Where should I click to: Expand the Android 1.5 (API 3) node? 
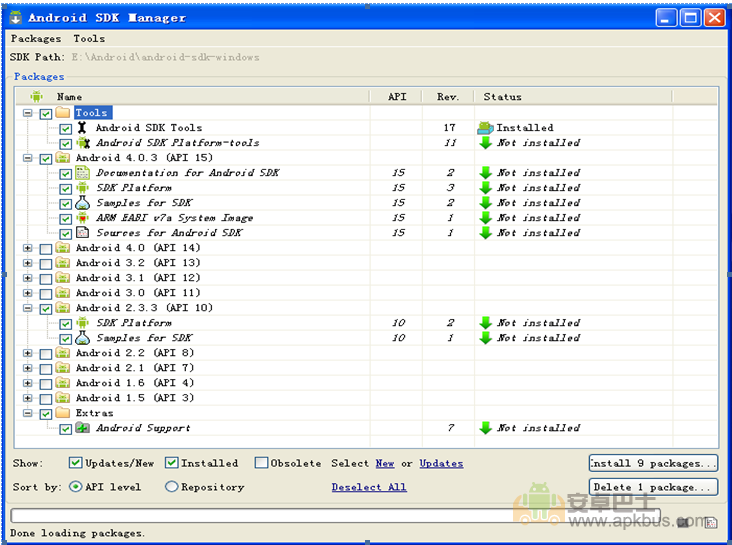pyautogui.click(x=28, y=398)
